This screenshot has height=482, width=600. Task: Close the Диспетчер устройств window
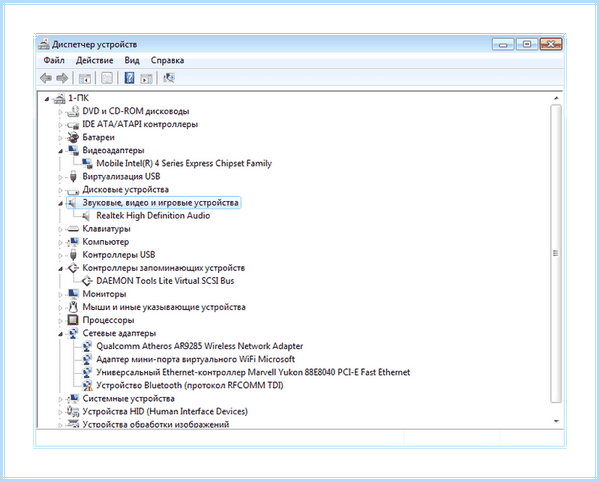[551, 44]
